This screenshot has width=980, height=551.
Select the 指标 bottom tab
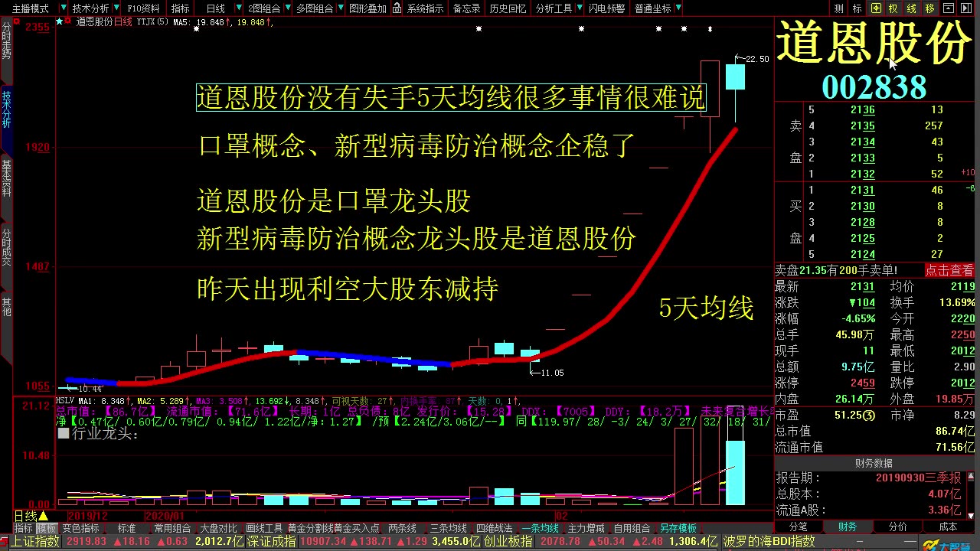point(24,528)
